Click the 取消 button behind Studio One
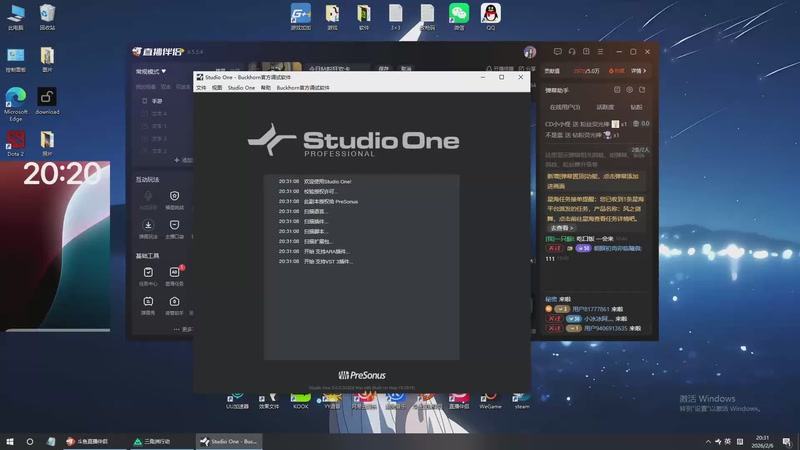 (406, 68)
